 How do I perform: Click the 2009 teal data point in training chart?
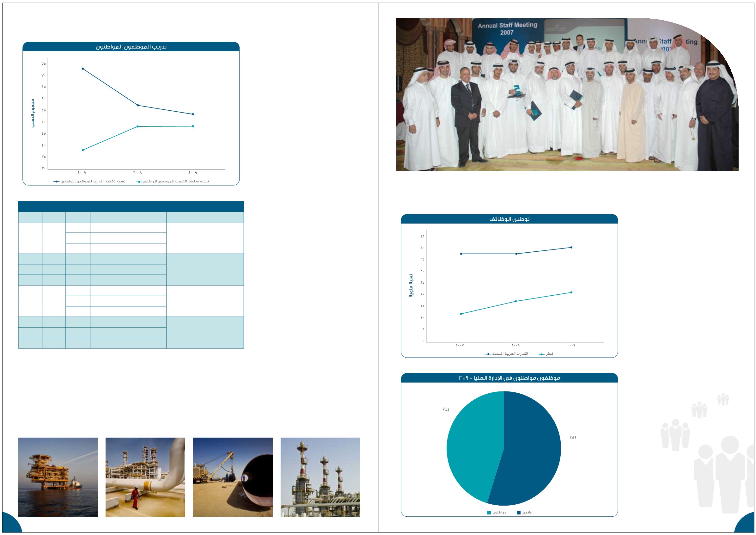(193, 126)
